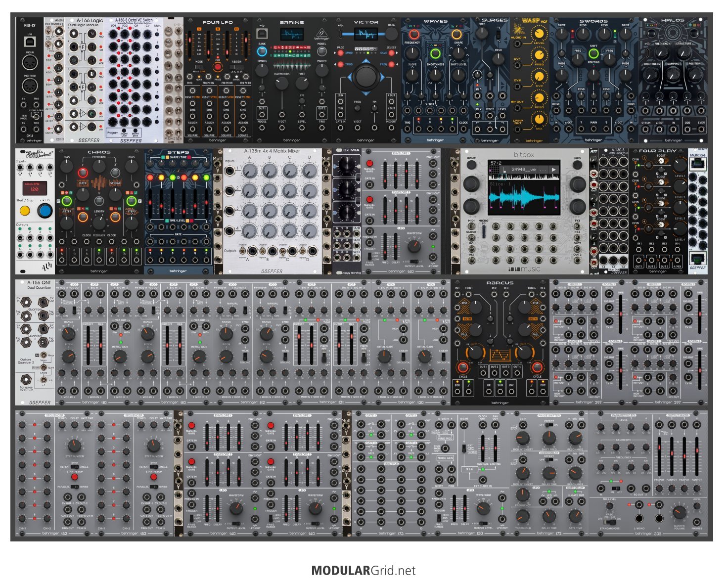The width and height of the screenshot is (728, 581).
Task: Click the Clock BPM display showing 120
Action: click(35, 188)
